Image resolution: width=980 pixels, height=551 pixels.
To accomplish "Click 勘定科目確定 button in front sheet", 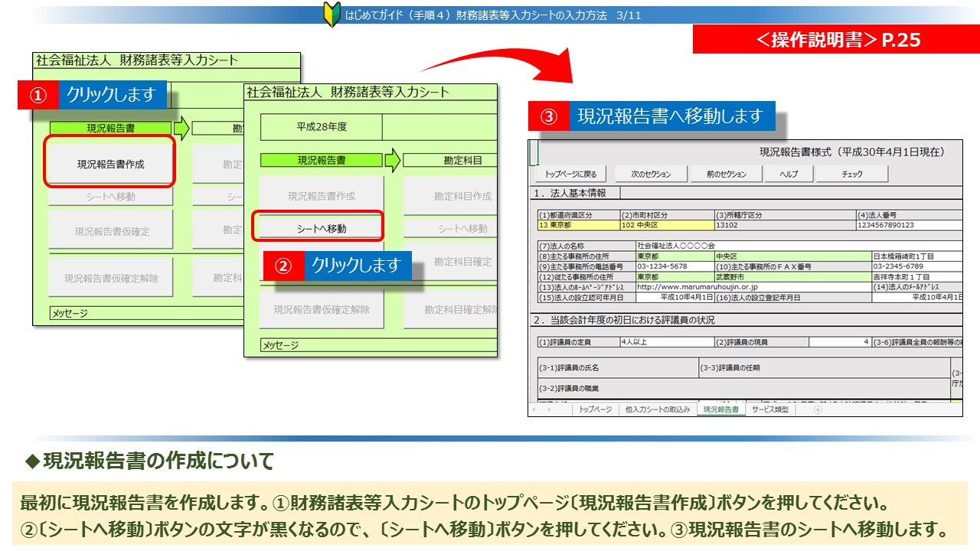I will pyautogui.click(x=450, y=261).
